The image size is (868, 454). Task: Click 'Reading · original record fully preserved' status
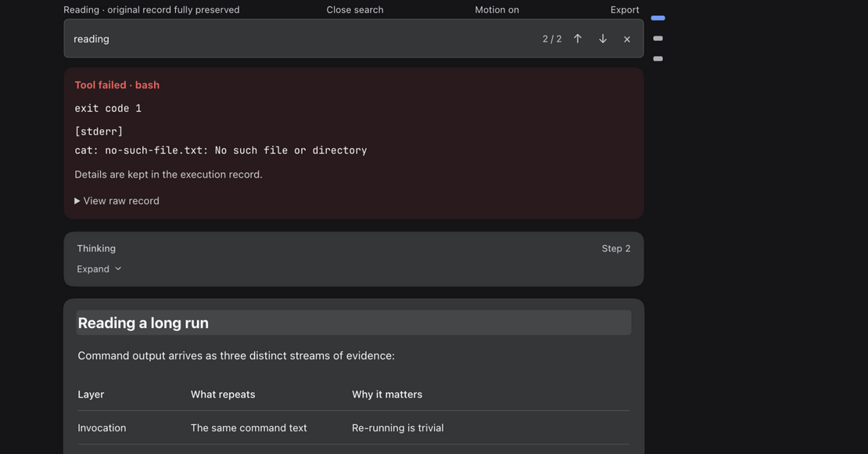152,10
